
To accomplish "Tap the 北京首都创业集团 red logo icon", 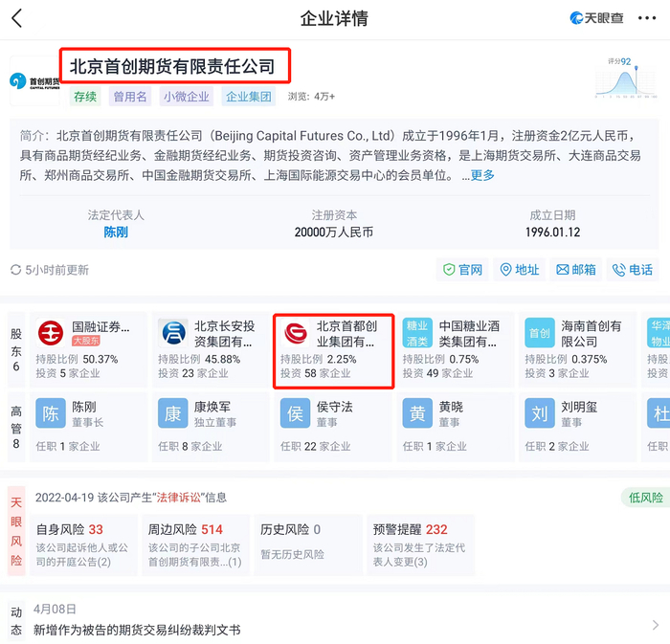I will (295, 333).
